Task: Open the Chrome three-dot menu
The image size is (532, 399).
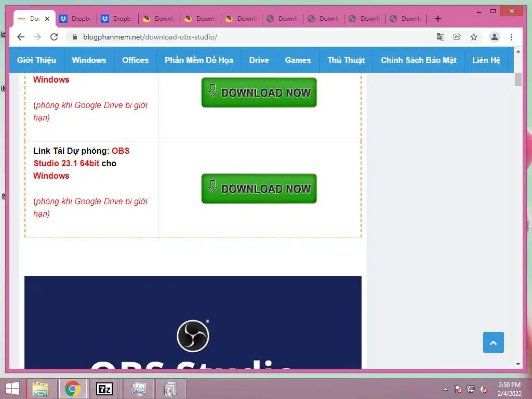Action: [511, 37]
